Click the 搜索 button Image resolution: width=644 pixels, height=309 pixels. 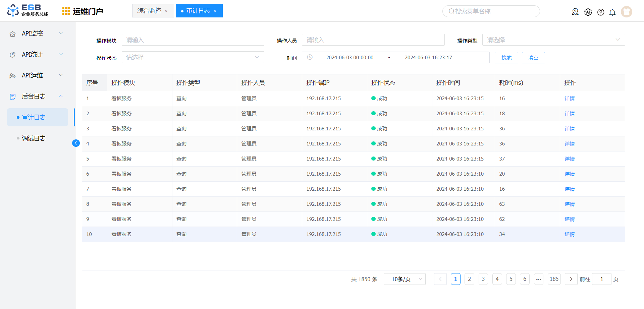pos(506,58)
